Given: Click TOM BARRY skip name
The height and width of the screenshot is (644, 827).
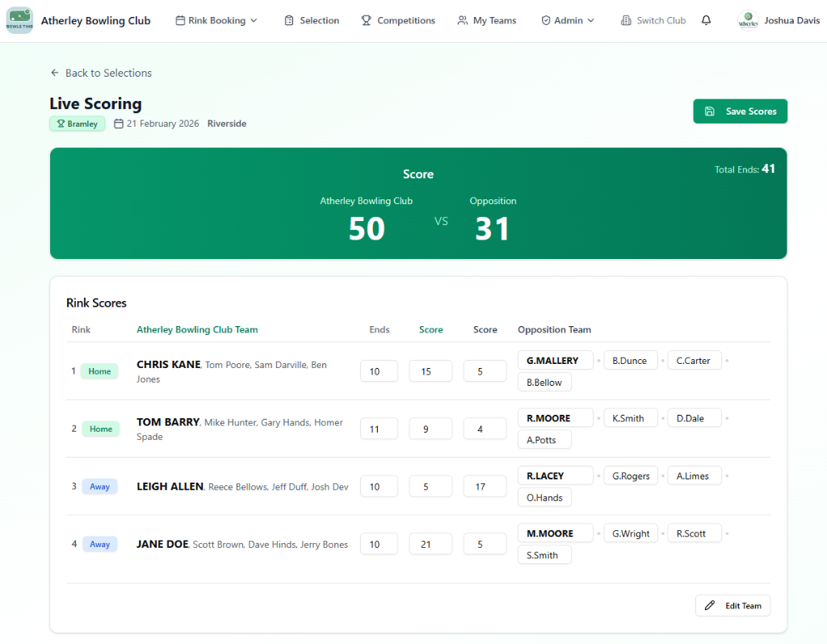Looking at the screenshot, I should click(168, 421).
